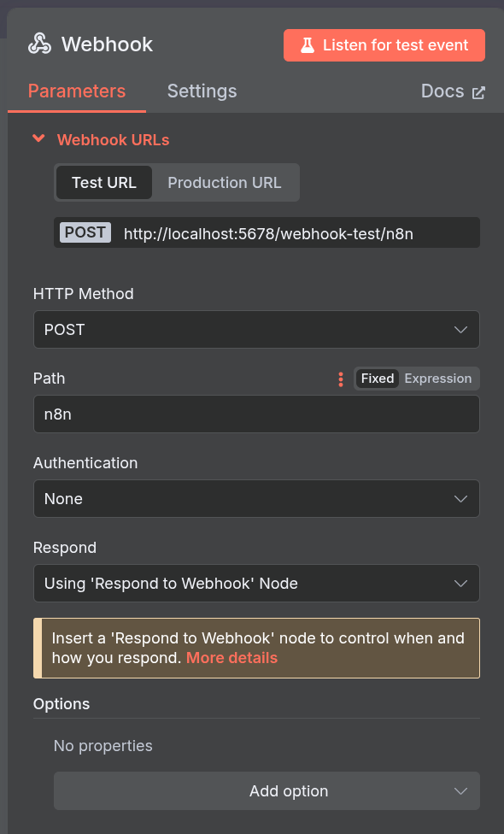Click the No properties text

[103, 746]
